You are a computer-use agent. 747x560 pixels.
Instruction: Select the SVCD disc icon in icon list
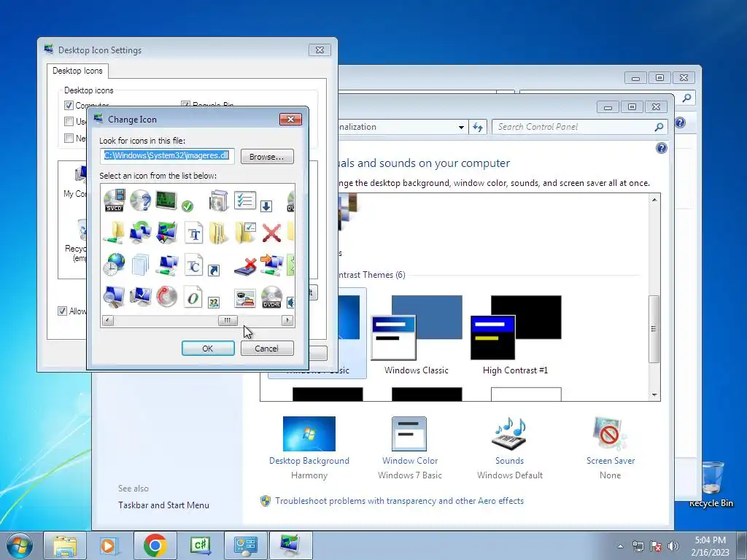pyautogui.click(x=115, y=201)
